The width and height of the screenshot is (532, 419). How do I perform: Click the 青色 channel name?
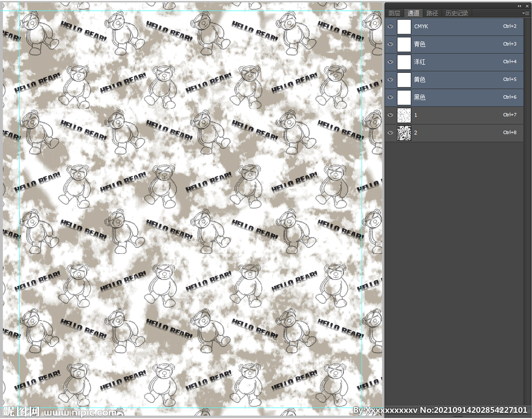point(419,44)
